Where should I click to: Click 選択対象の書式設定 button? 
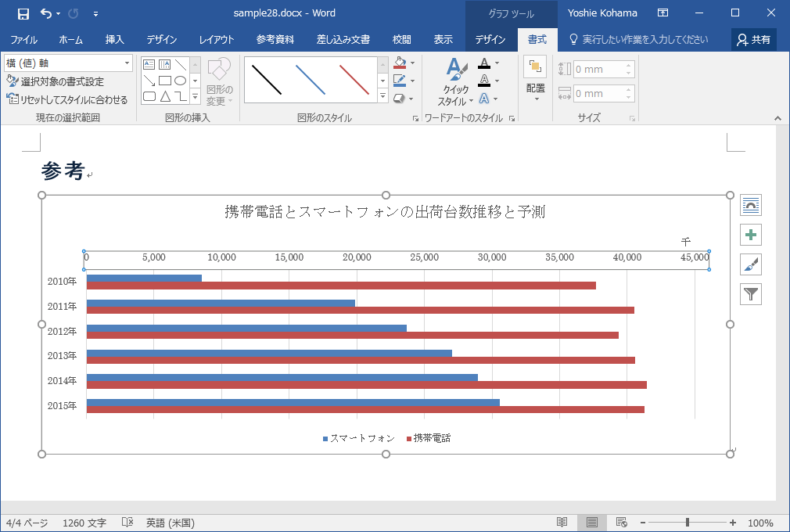(56, 81)
